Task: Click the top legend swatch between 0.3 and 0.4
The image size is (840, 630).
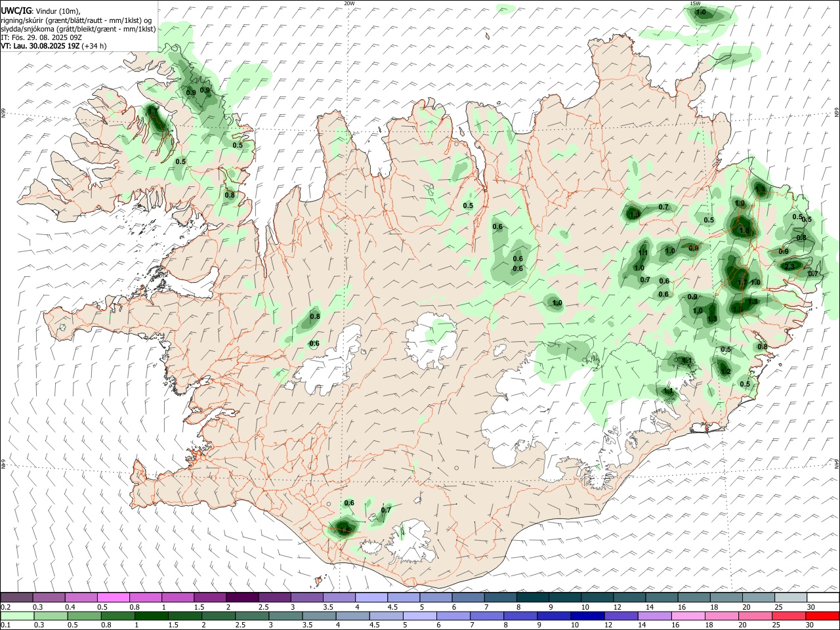Action: coord(49,597)
